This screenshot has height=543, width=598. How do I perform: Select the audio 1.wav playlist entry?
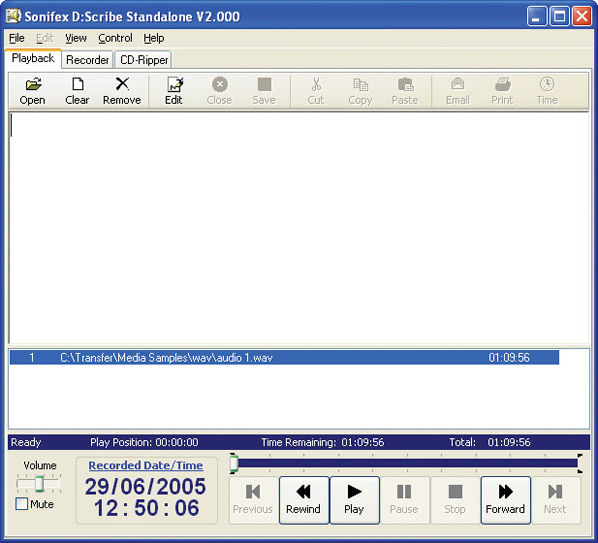click(284, 358)
